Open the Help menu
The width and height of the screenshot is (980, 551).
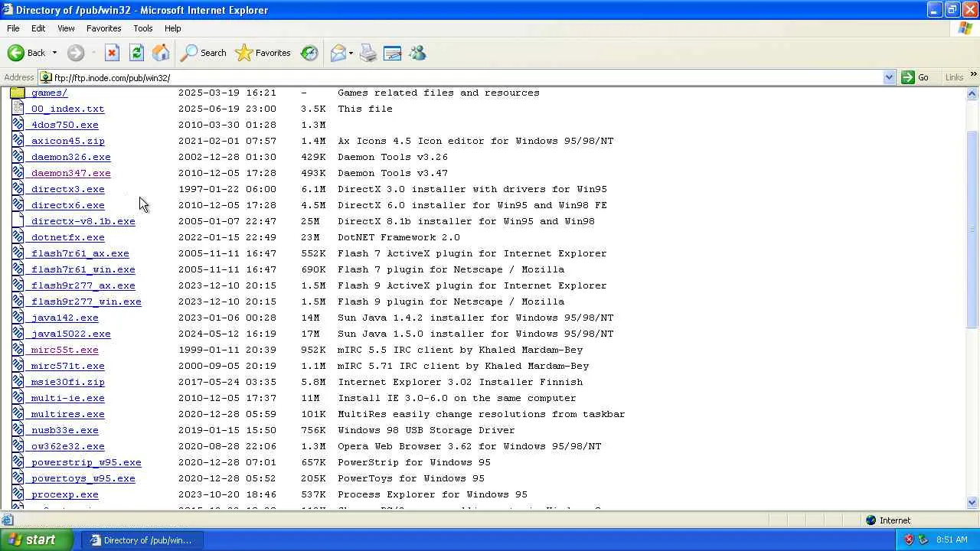click(x=173, y=28)
